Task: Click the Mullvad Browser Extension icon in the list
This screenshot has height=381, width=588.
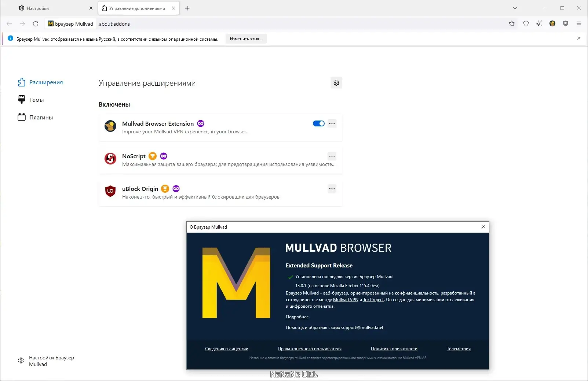Action: click(x=110, y=126)
